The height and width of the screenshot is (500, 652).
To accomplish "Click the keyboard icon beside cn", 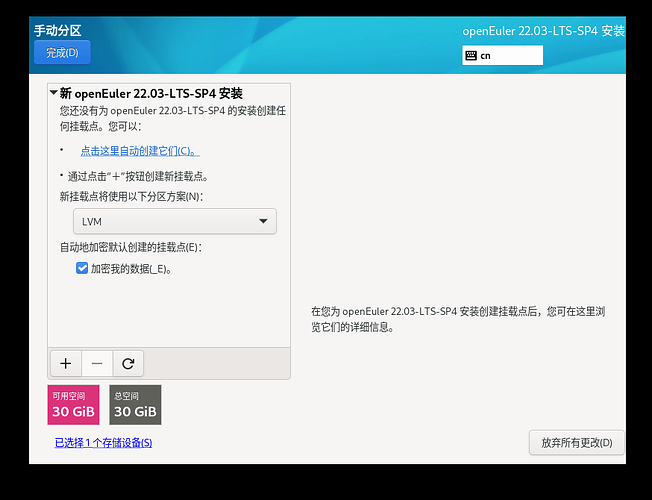I will point(470,56).
